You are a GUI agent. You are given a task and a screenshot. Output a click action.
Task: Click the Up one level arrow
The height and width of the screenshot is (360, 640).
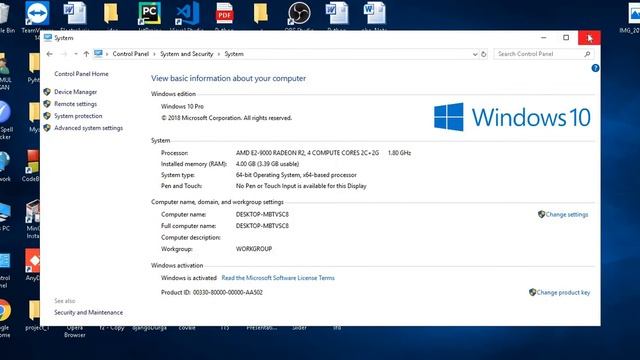coord(86,54)
